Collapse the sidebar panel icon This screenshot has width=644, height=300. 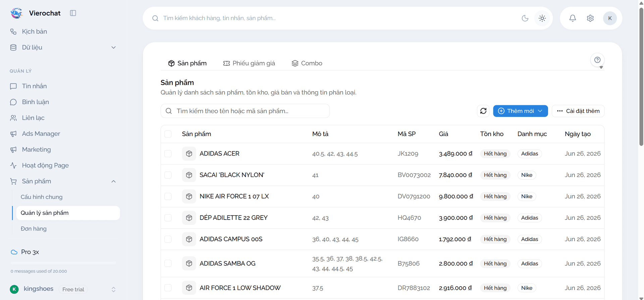(x=73, y=13)
